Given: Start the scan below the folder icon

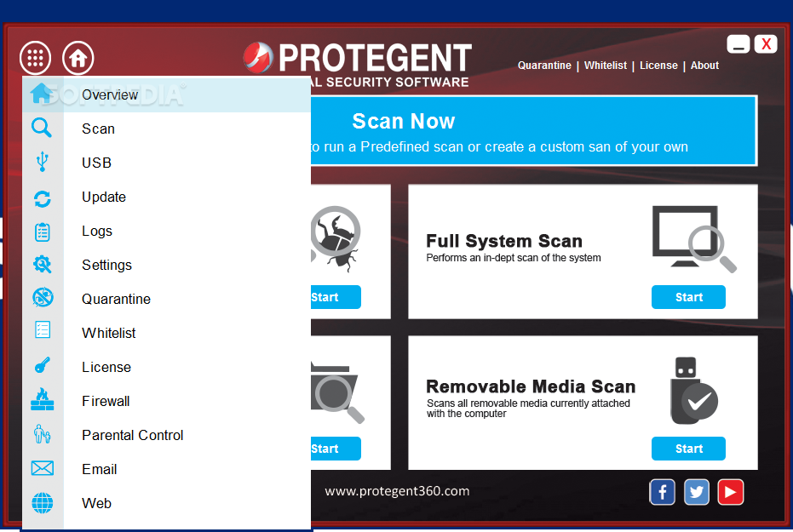Looking at the screenshot, I should pos(336,449).
